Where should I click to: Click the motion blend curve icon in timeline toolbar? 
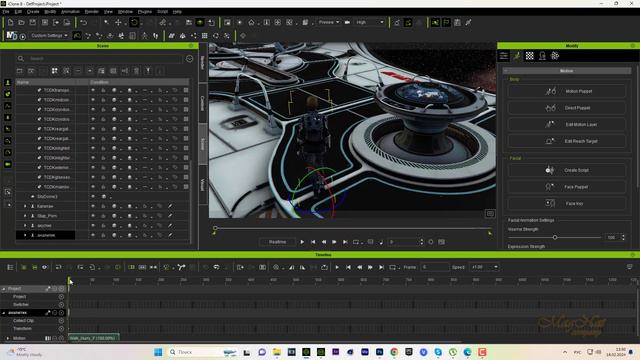(x=181, y=267)
